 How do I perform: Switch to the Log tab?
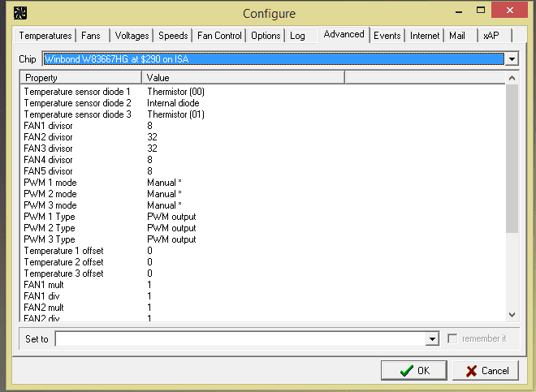coord(301,36)
